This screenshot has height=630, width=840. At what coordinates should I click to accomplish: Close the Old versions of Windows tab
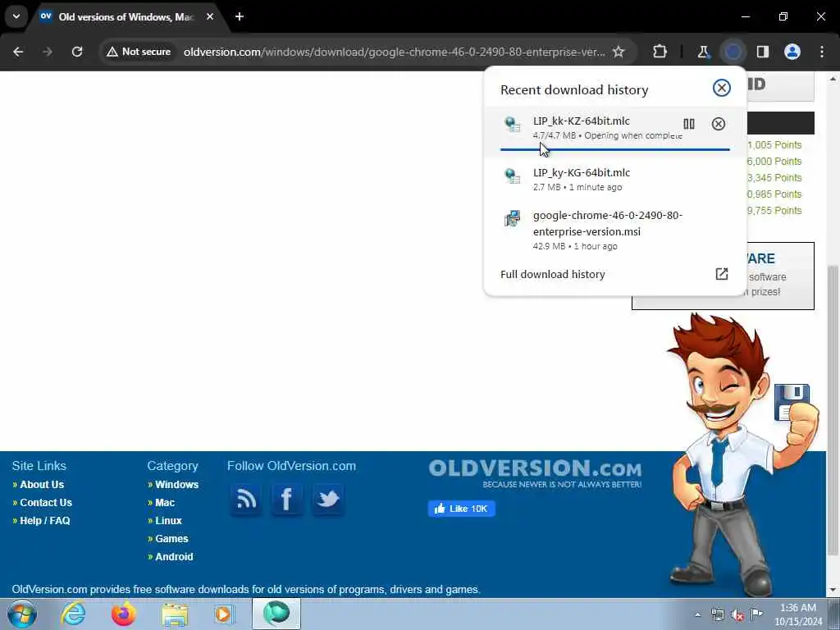210,16
